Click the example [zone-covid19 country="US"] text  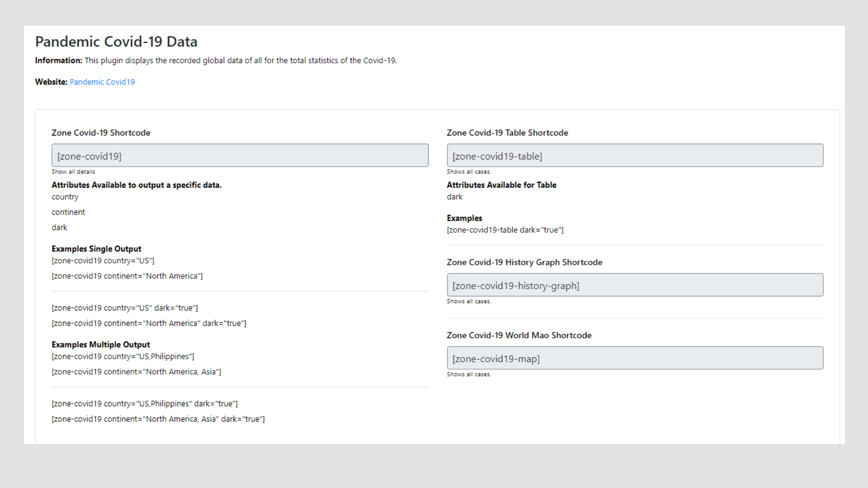coord(103,261)
